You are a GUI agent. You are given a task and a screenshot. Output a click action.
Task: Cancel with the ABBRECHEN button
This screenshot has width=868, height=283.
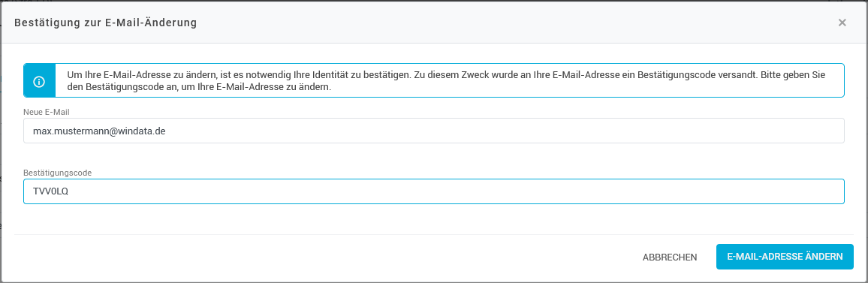(x=670, y=257)
